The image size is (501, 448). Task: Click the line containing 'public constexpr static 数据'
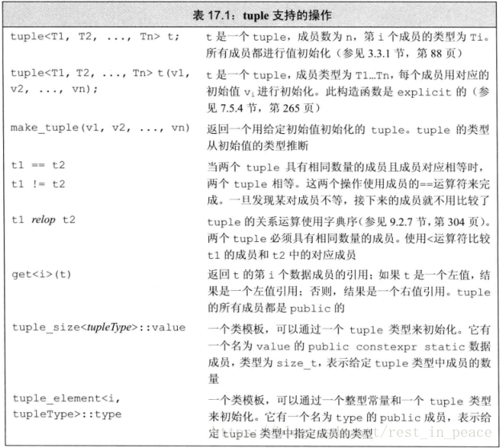[349, 346]
